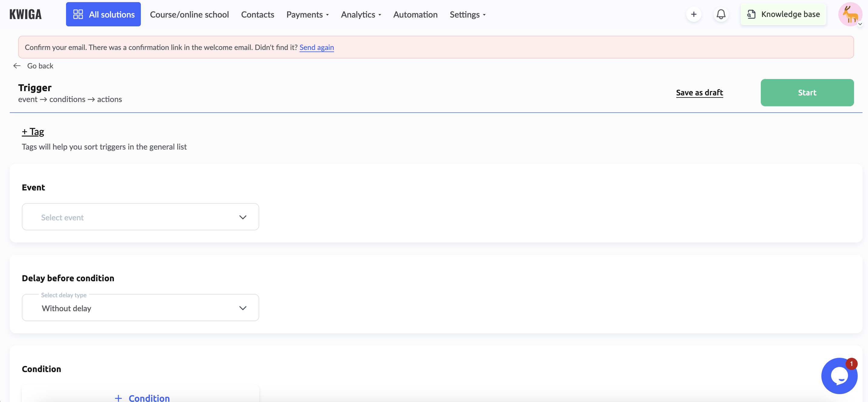The height and width of the screenshot is (402, 868).
Task: Click the Add Condition button
Action: click(141, 397)
